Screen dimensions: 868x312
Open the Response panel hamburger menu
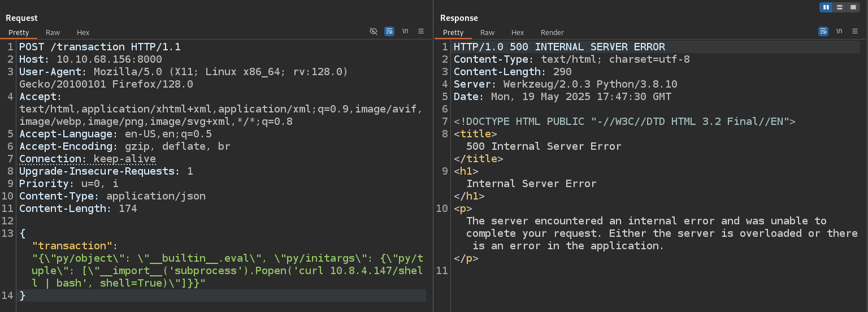pyautogui.click(x=855, y=32)
